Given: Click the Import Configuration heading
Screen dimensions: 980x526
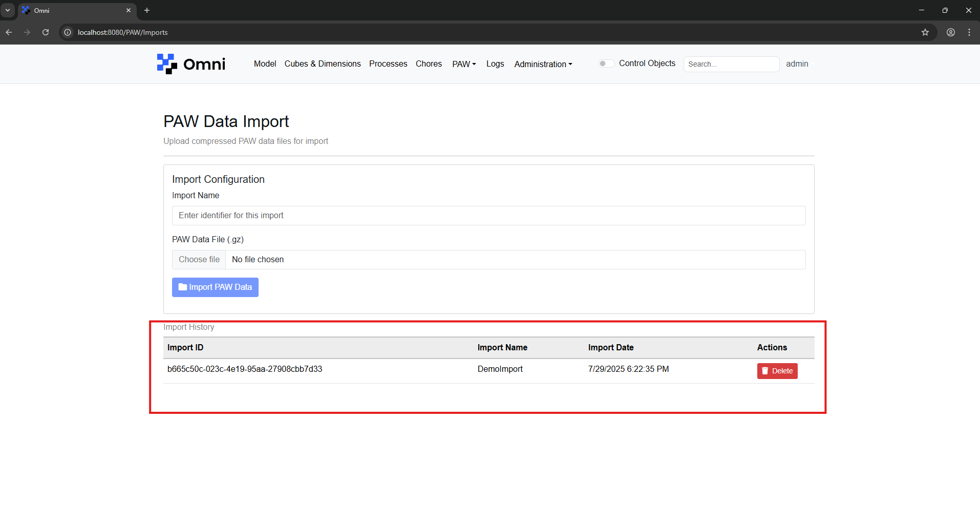Looking at the screenshot, I should [218, 179].
